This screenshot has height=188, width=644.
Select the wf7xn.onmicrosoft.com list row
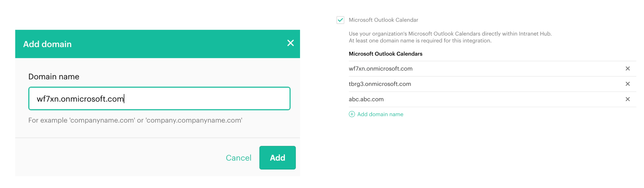click(x=492, y=69)
